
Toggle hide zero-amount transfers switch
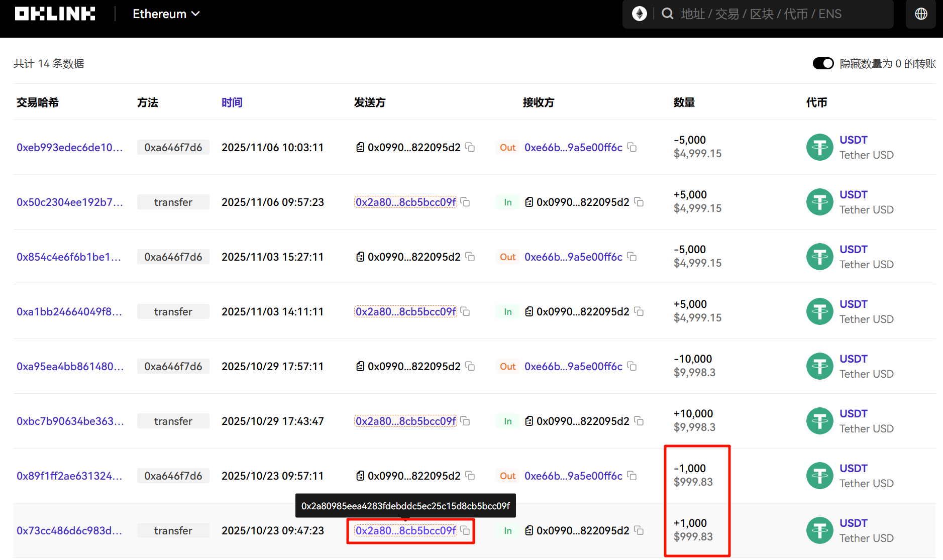pyautogui.click(x=823, y=64)
